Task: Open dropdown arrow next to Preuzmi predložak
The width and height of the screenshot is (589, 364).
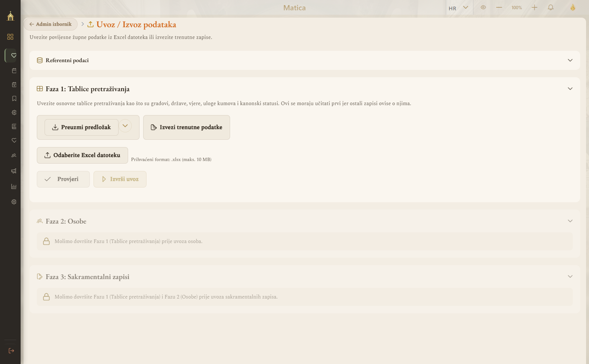Action: 125,126
